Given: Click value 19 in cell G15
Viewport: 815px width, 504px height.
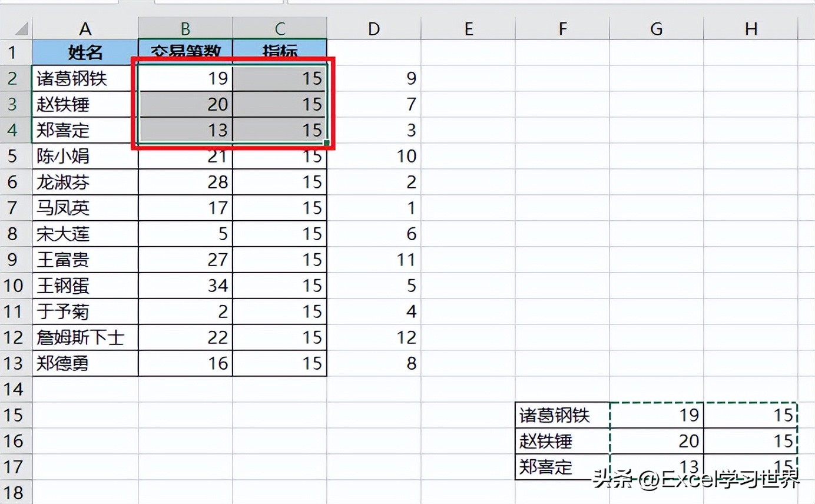Looking at the screenshot, I should (x=657, y=415).
